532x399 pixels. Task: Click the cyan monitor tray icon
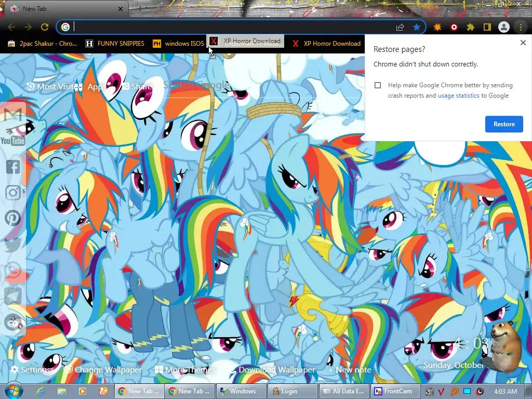[467, 392]
